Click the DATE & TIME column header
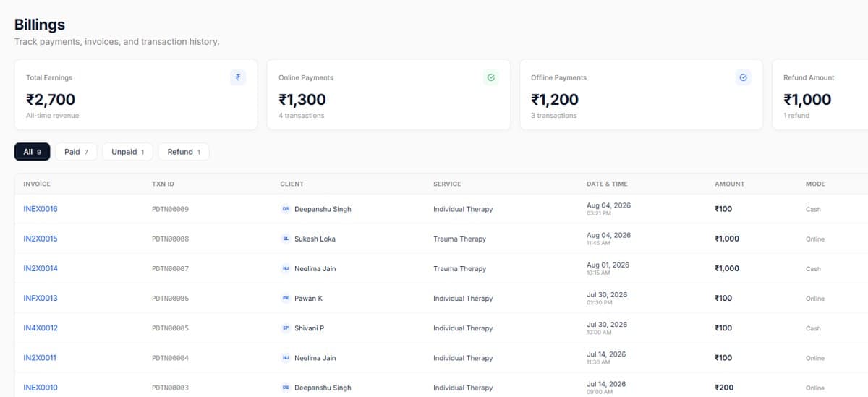Viewport: 868px width, 397px height. [x=606, y=184]
